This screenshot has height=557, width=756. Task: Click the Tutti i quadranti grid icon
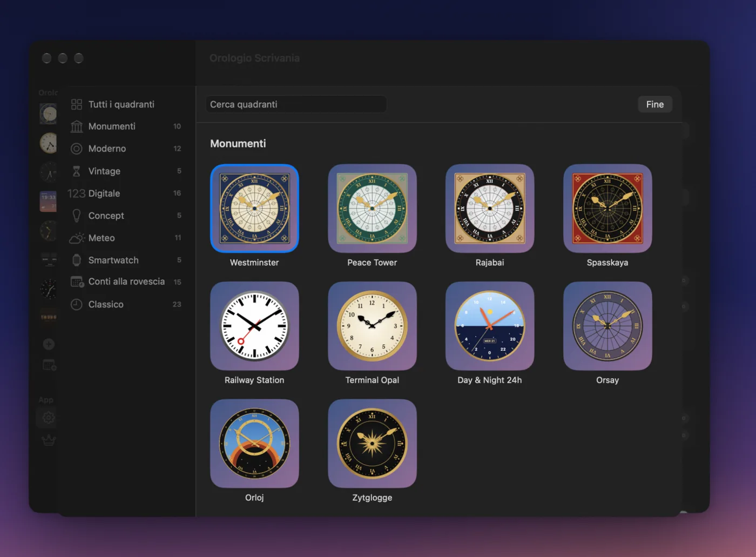(x=77, y=104)
